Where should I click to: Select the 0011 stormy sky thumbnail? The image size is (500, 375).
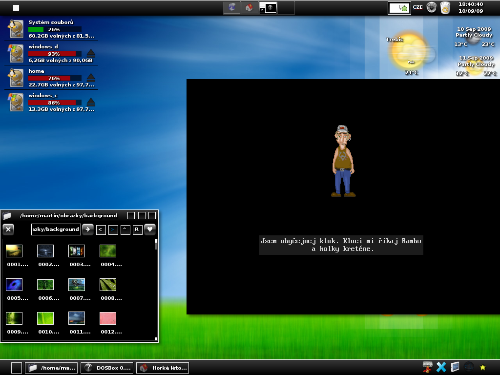coord(76,318)
